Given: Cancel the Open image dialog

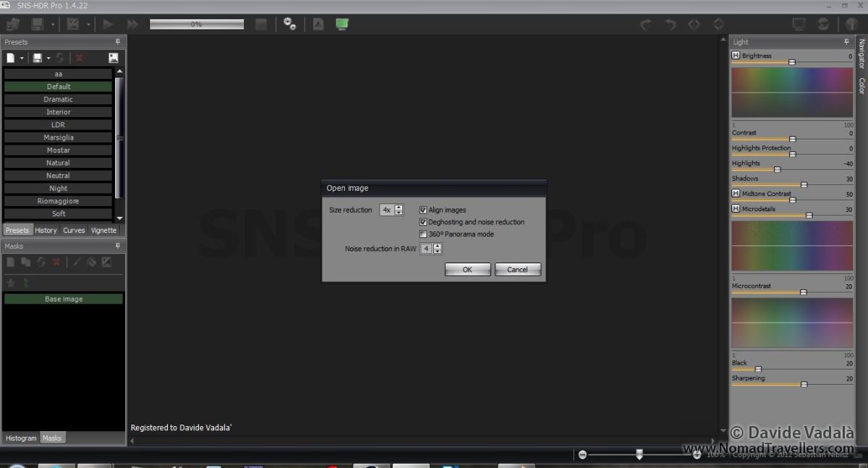Looking at the screenshot, I should [x=517, y=269].
